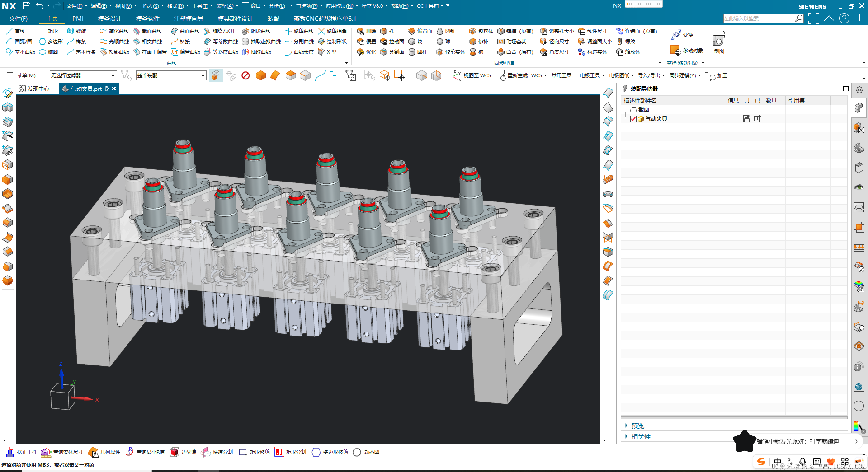Click the red prohibition icon in selection bar
Image resolution: width=868 pixels, height=472 pixels.
(245, 75)
